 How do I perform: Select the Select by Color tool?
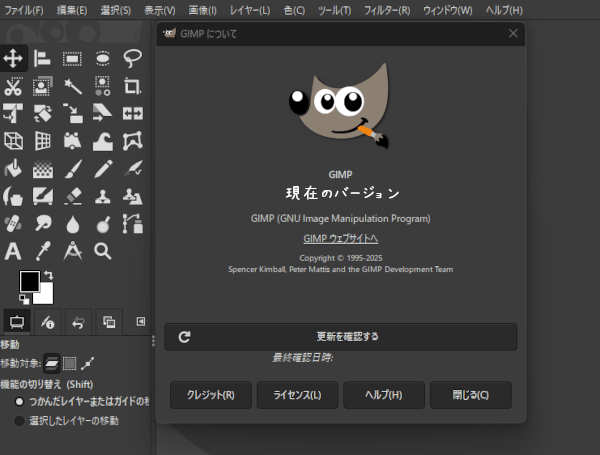point(103,86)
